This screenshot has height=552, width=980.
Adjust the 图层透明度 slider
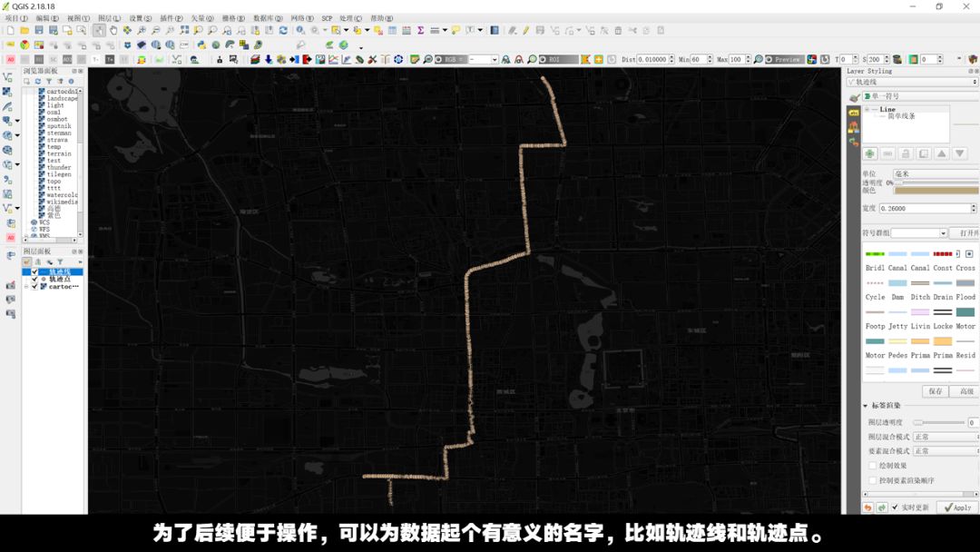tap(939, 422)
